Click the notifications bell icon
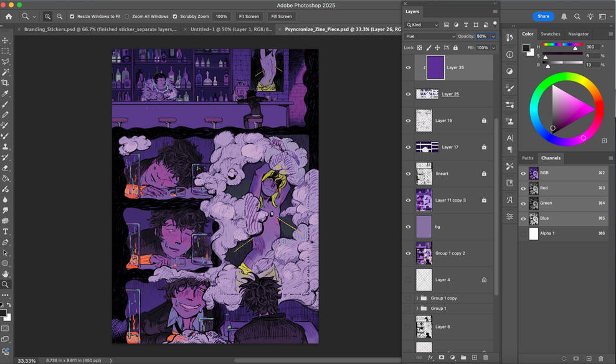The image size is (616, 364). [564, 16]
